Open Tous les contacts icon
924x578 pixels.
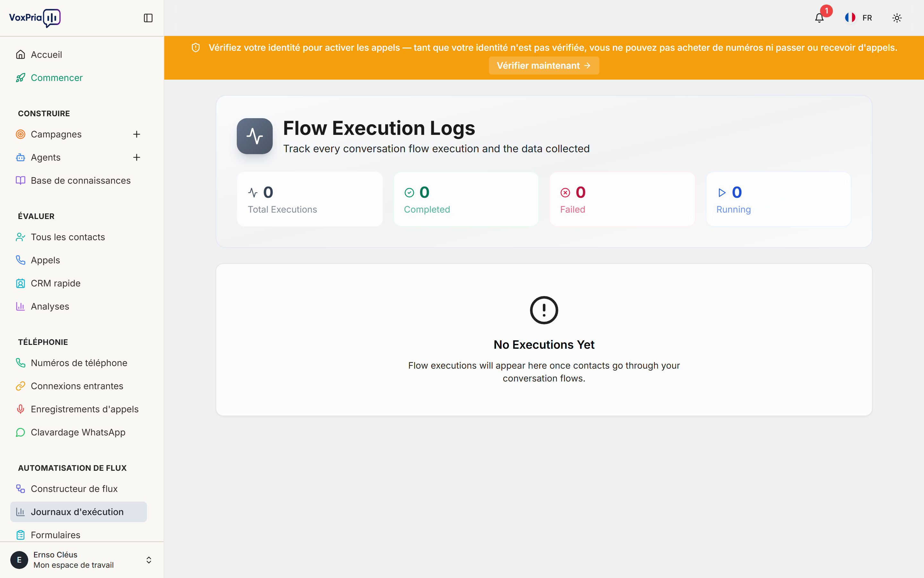coord(21,237)
